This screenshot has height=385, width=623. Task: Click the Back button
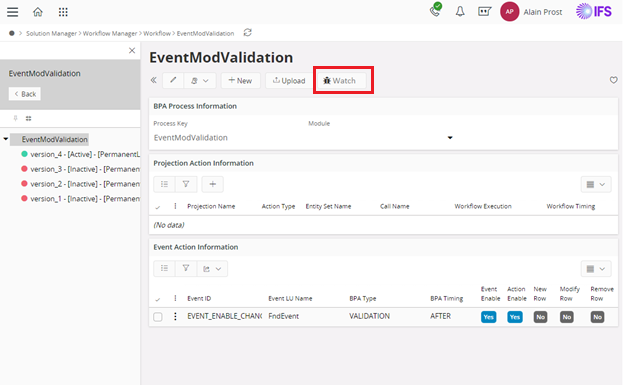click(x=25, y=94)
